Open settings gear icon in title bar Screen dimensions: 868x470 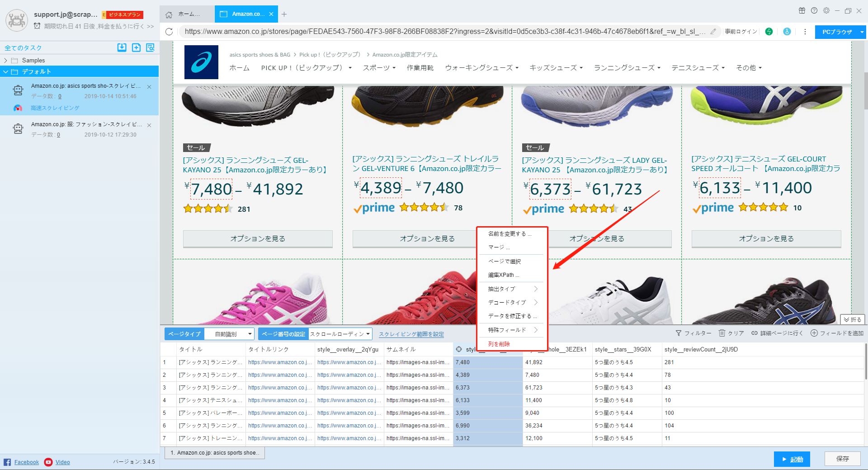tap(826, 10)
